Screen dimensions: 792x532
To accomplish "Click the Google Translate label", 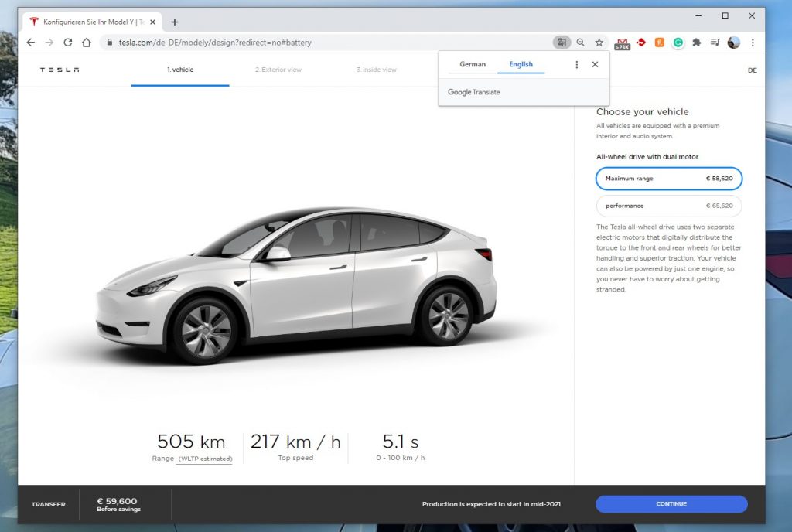I will [x=474, y=92].
